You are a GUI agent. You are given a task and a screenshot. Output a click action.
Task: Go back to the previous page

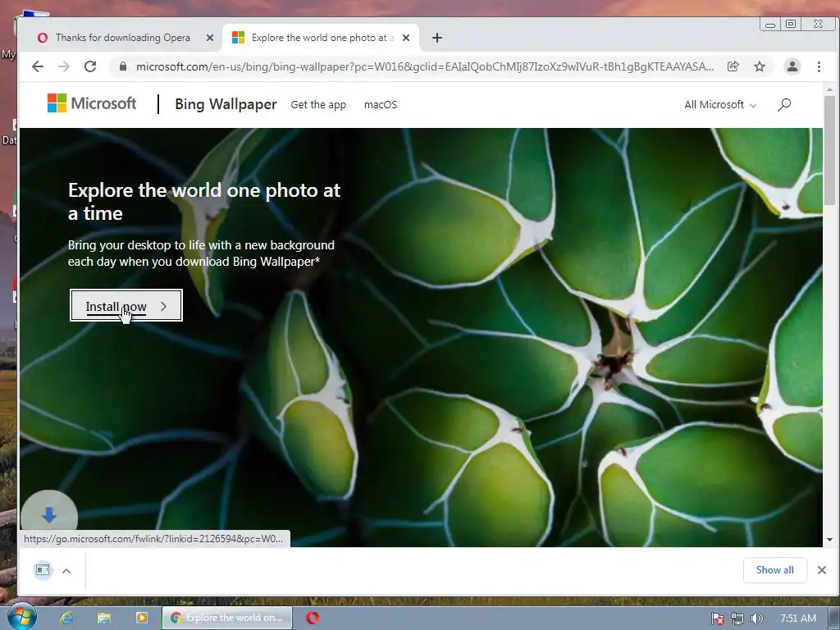click(38, 66)
